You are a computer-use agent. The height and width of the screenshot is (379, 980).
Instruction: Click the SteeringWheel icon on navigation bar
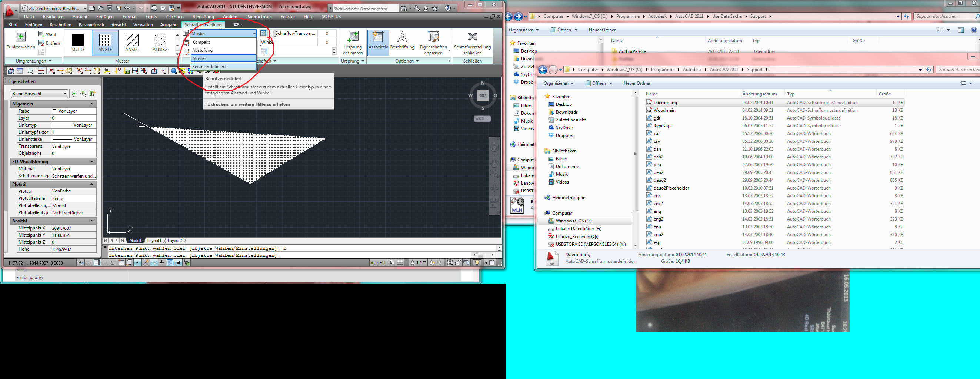[x=494, y=148]
